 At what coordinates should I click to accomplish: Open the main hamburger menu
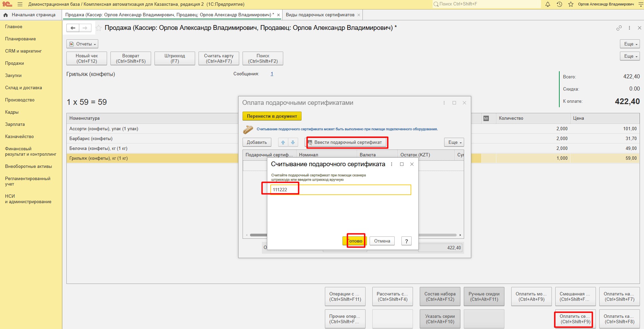[20, 4]
